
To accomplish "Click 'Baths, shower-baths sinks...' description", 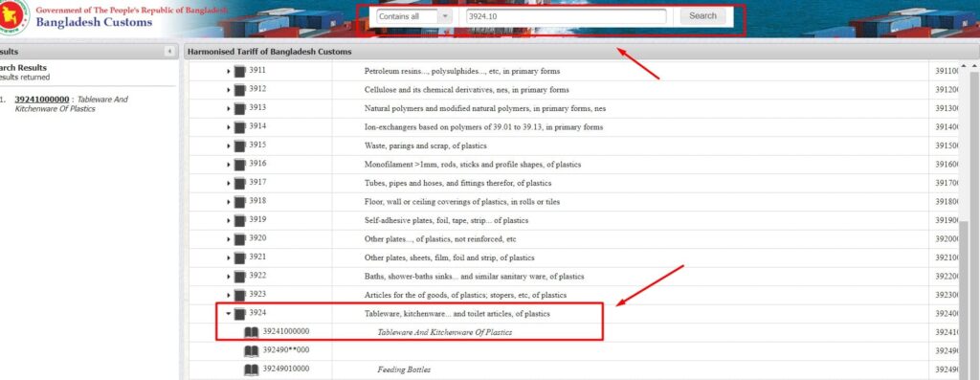I will pos(474,277).
